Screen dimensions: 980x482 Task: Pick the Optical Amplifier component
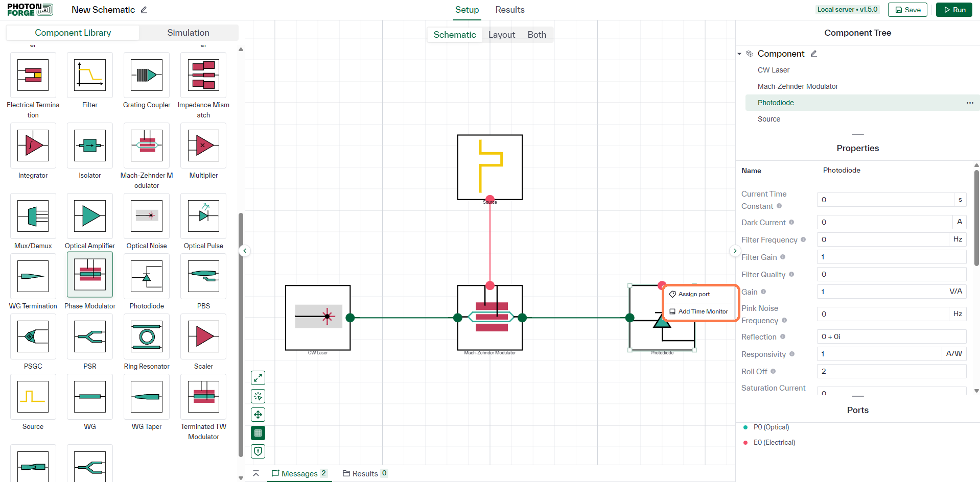(x=90, y=216)
